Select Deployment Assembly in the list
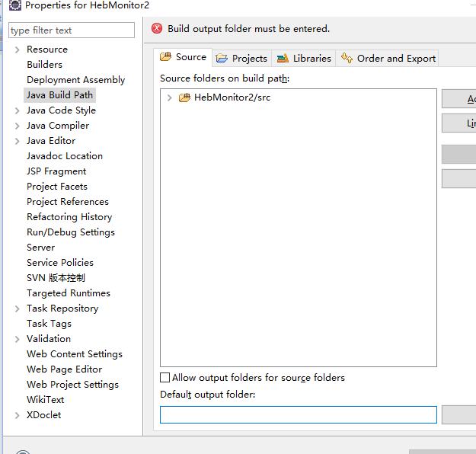The image size is (476, 454). [76, 80]
